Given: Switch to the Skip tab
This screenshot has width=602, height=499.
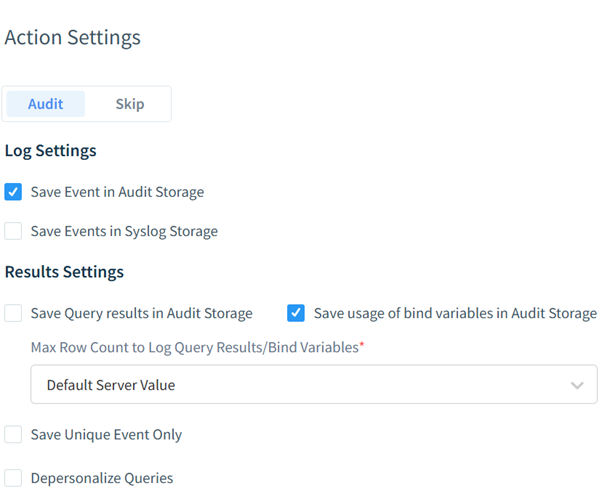Looking at the screenshot, I should click(130, 104).
